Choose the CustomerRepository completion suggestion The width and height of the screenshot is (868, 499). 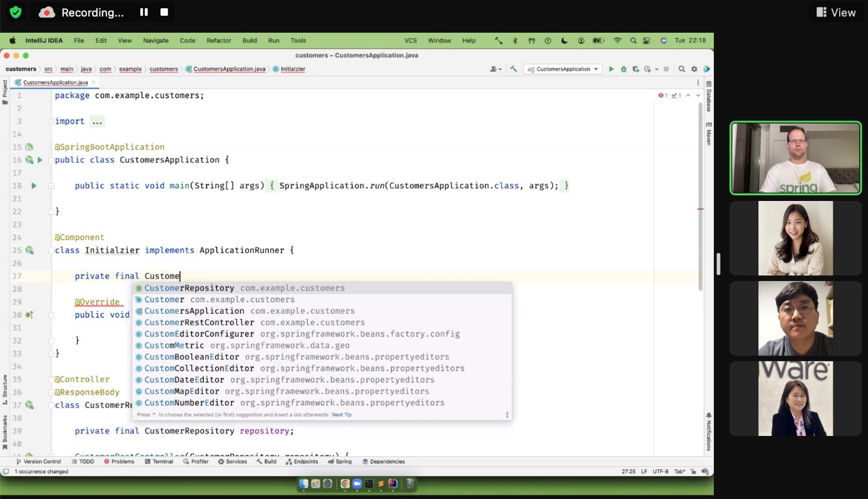pos(322,288)
